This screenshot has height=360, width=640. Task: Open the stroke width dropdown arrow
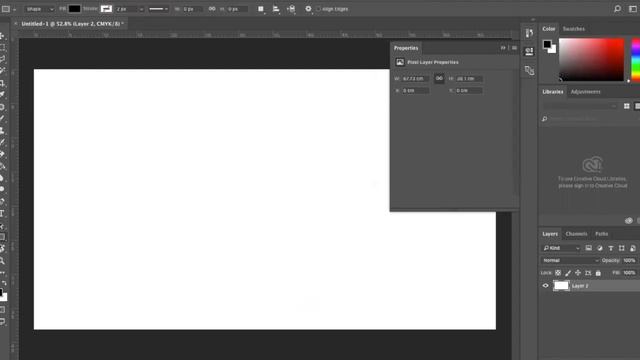coord(141,9)
